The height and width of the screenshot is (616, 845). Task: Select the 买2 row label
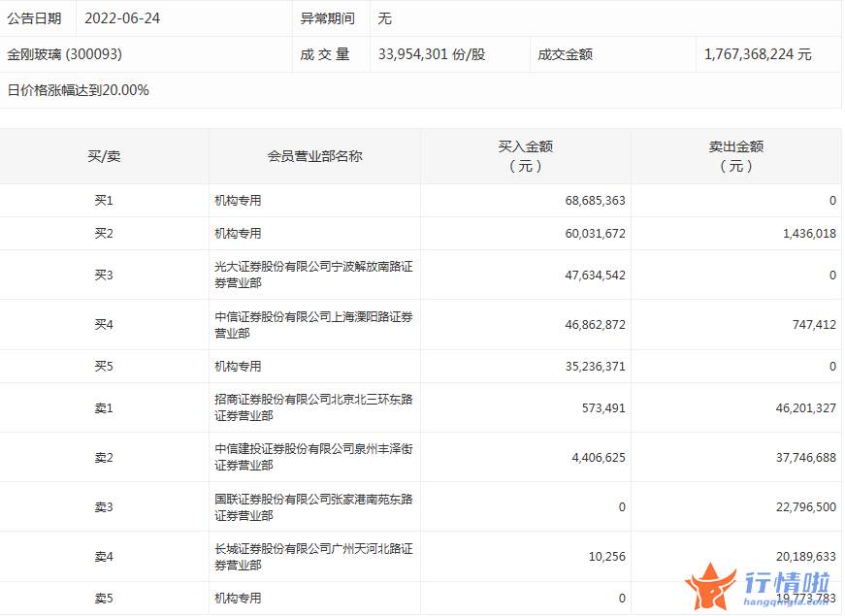(x=104, y=234)
